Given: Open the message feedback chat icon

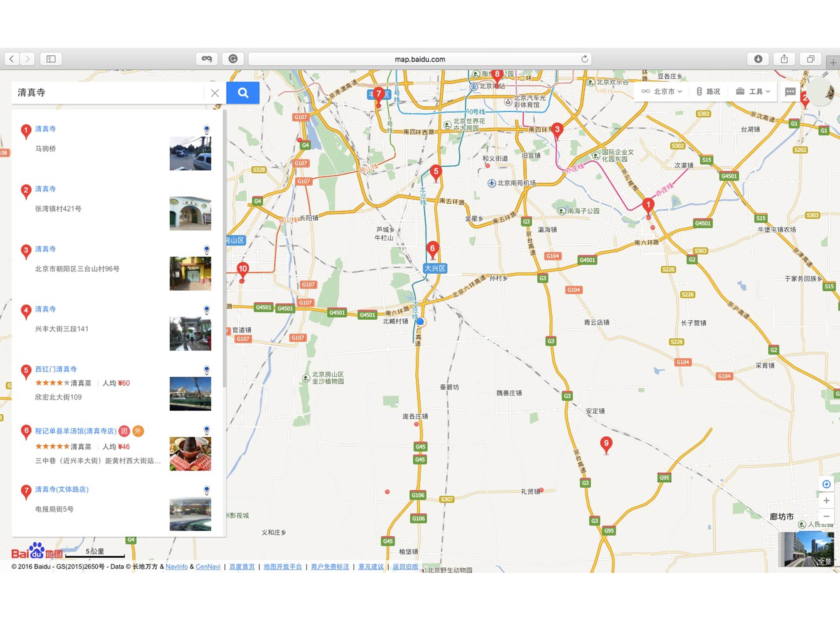Looking at the screenshot, I should (790, 92).
